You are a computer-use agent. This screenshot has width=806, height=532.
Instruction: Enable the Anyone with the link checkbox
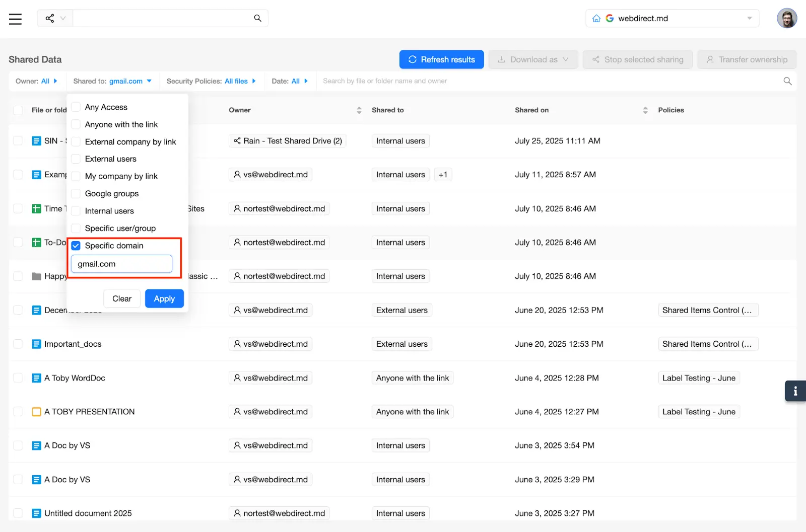tap(76, 124)
